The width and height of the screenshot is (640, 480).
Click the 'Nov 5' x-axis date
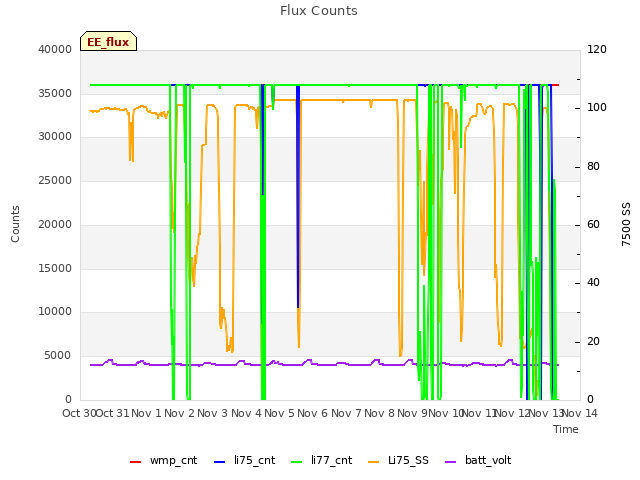point(279,413)
